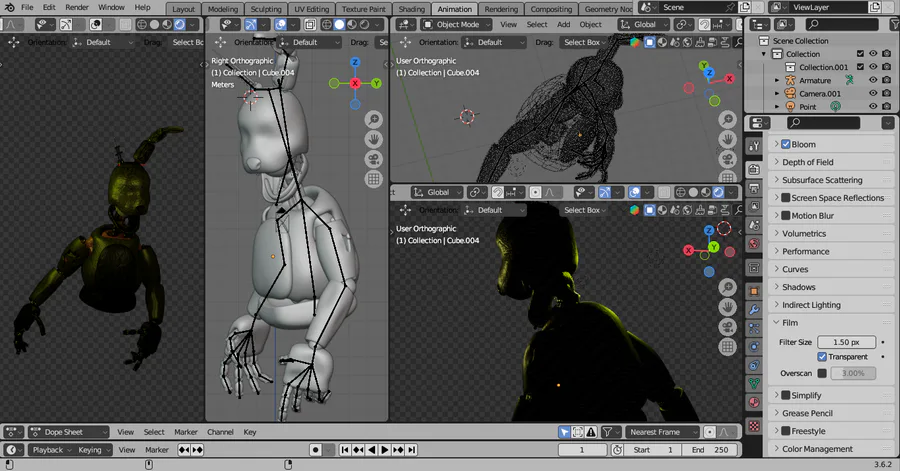Open the World properties globe icon

tap(754, 243)
